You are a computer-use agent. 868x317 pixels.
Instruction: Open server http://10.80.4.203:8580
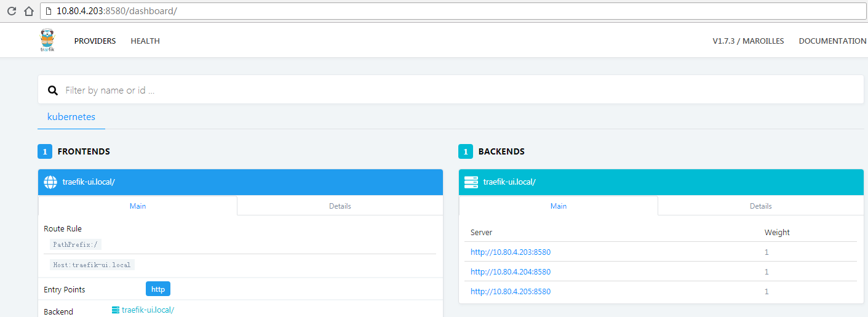511,252
